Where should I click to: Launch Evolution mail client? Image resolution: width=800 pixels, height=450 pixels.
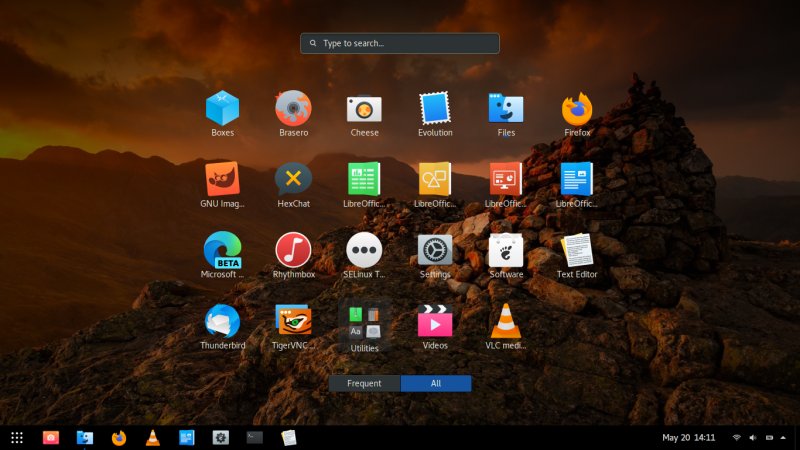point(435,108)
